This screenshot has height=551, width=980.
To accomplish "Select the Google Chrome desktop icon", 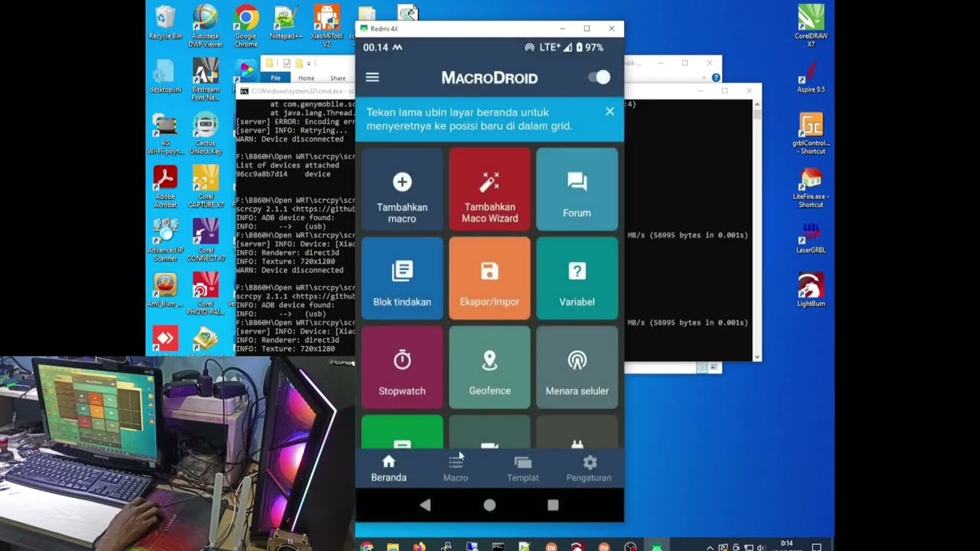I will (246, 26).
